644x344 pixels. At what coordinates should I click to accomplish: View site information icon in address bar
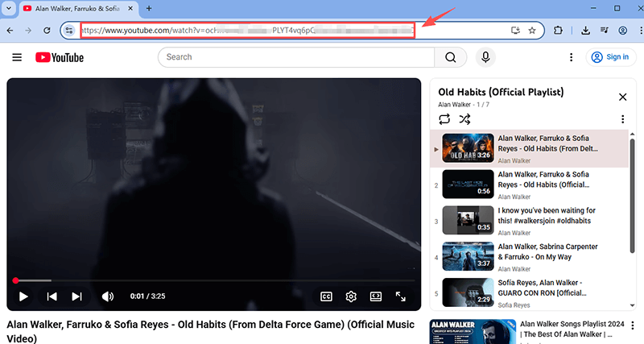(x=69, y=31)
